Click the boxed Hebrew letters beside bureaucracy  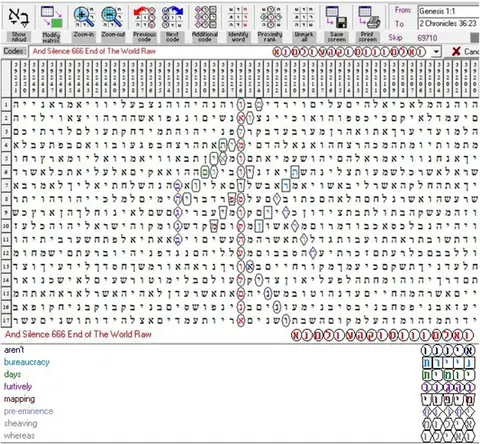click(x=448, y=363)
